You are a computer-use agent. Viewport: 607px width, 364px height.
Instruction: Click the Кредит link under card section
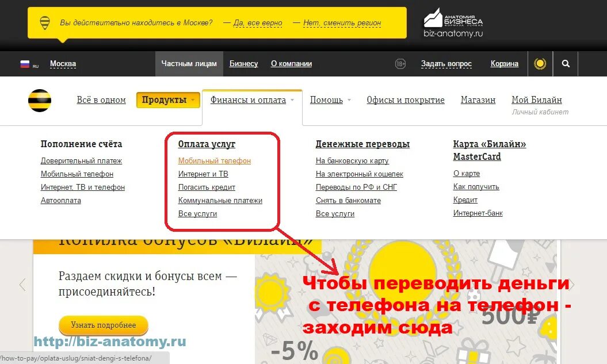465,200
